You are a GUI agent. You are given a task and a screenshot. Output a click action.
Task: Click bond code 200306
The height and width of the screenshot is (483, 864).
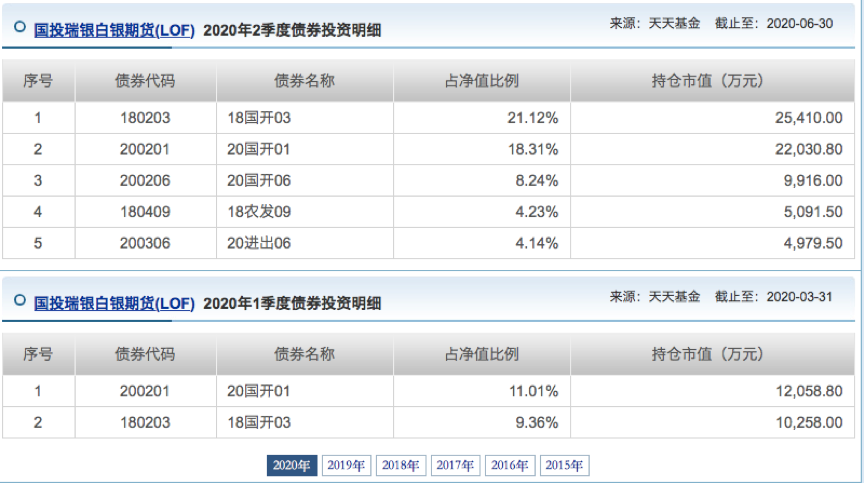pos(145,243)
